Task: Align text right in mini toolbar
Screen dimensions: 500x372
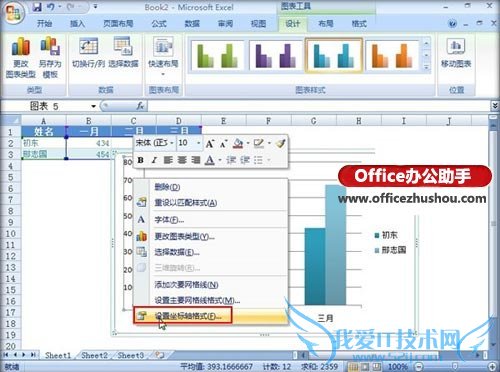Action: coord(196,160)
